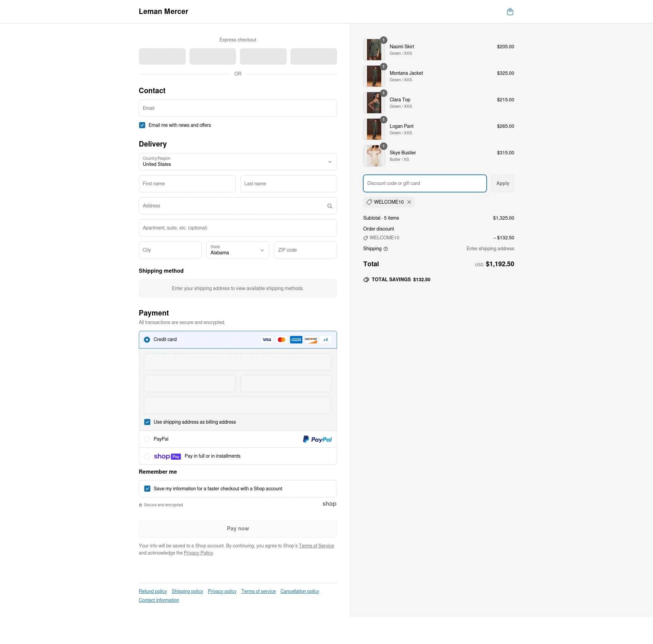Click the search icon in the Address field
This screenshot has height=644, width=653.
[330, 206]
